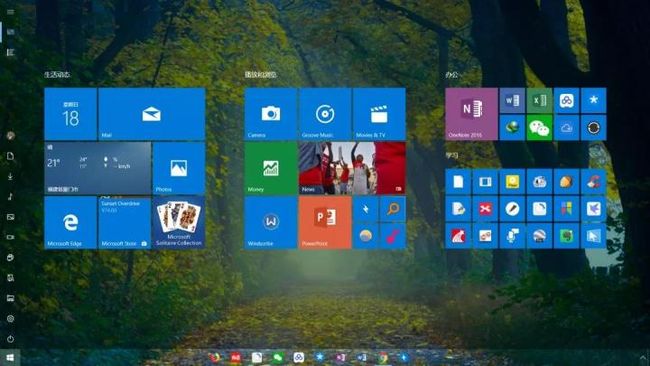
Task: Open the News live tile
Action: (352, 168)
